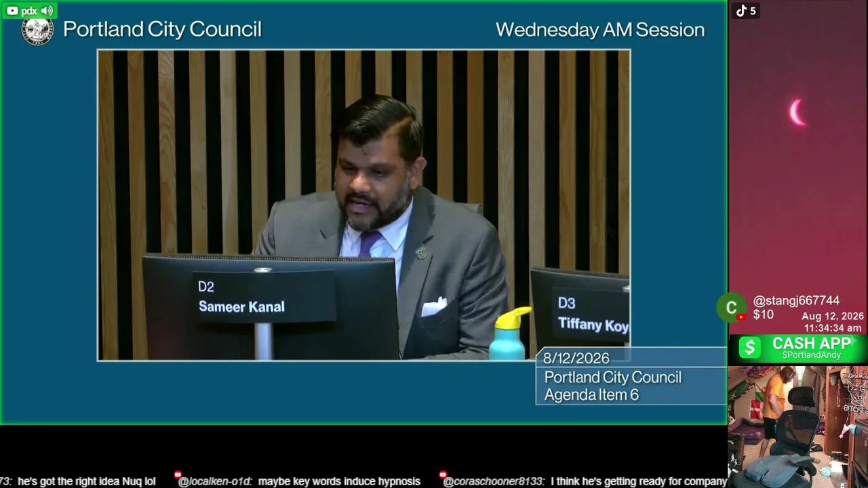Click the pink crescent moon image
Image resolution: width=868 pixels, height=488 pixels.
pos(797,113)
